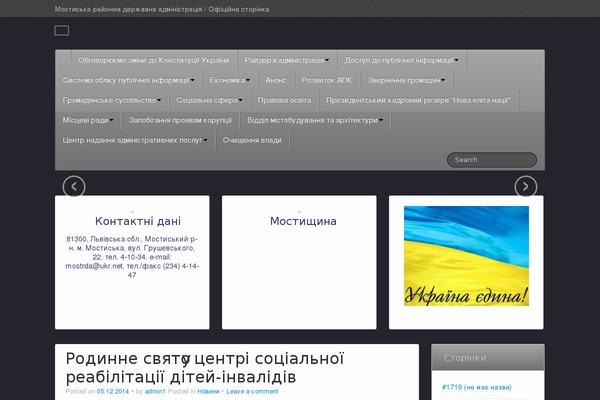Click the admin1 author link
The height and width of the screenshot is (400, 600).
tap(155, 391)
